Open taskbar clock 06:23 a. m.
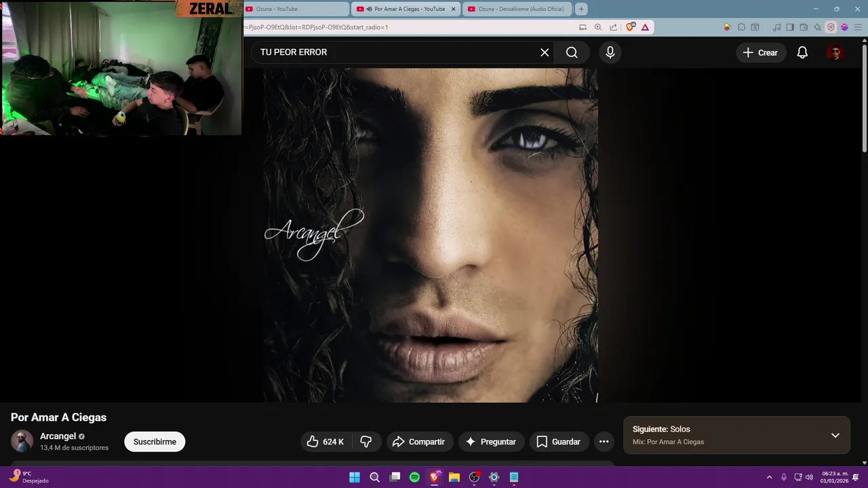 [x=834, y=477]
